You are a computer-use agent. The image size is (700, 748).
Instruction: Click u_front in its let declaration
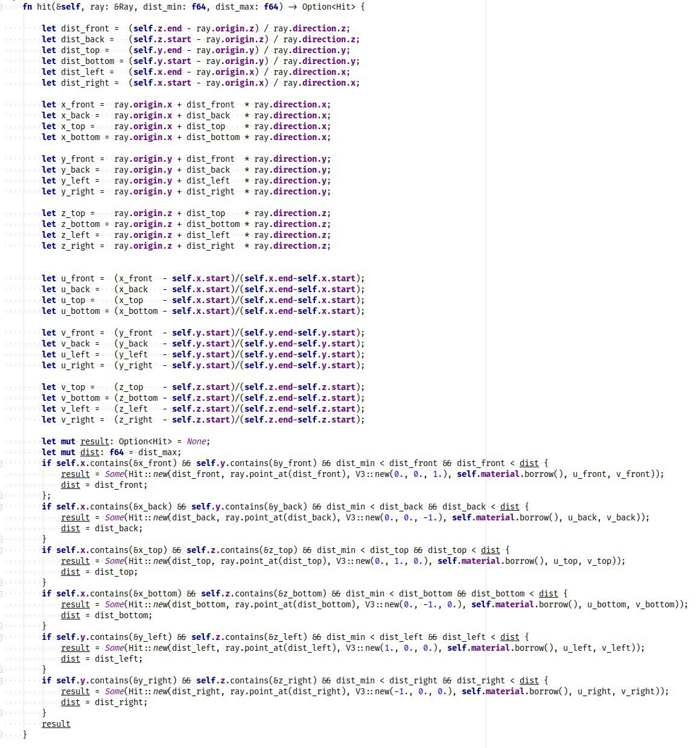[x=78, y=278]
